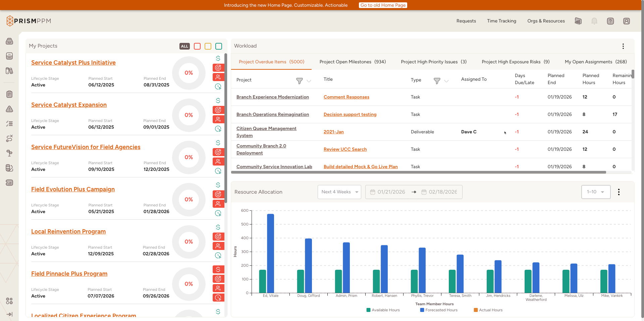Viewport: 644px width, 321px height.
Task: Select the risks warning icon in left sidebar
Action: [9, 109]
